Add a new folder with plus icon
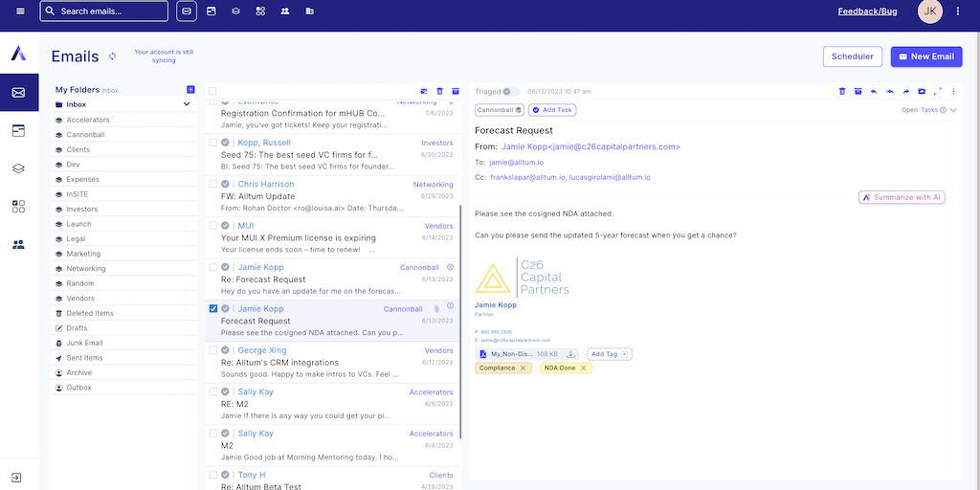 click(190, 90)
